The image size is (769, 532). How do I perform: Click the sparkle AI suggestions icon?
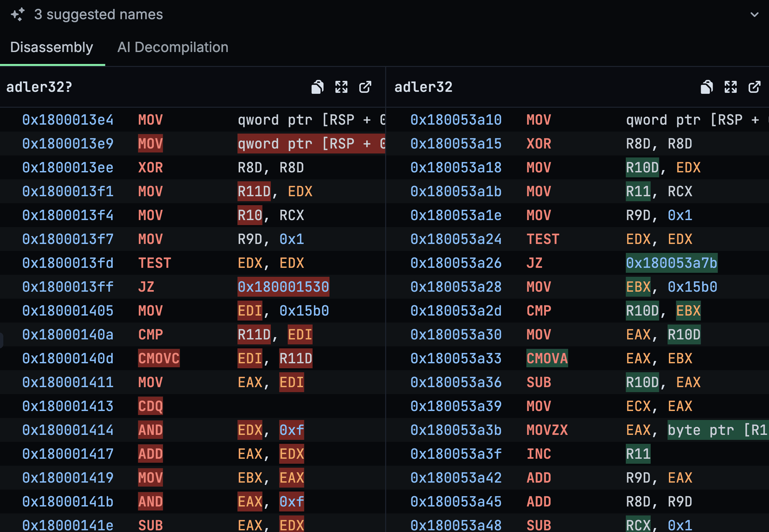[x=18, y=14]
